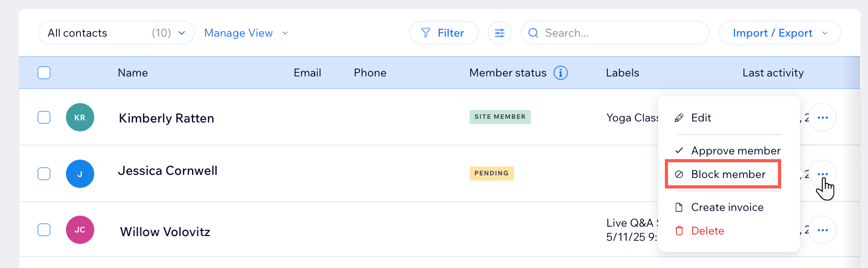This screenshot has width=868, height=268.
Task: Click the Name column header
Action: [133, 73]
